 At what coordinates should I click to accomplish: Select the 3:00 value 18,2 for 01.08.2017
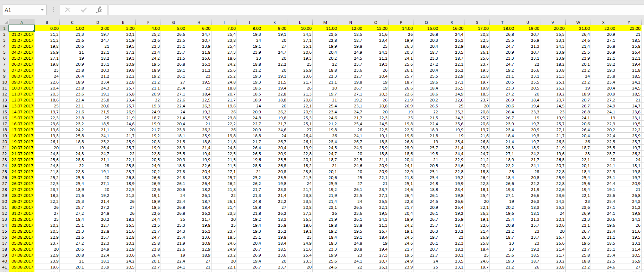click(123, 219)
